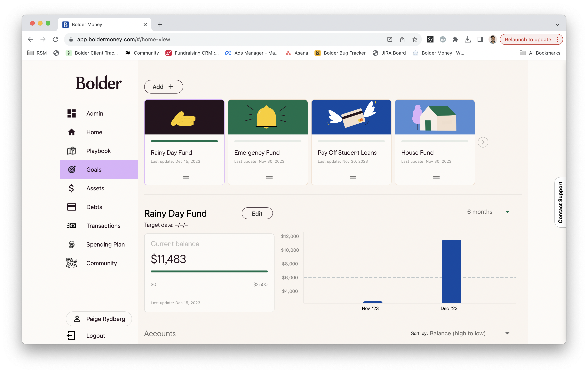This screenshot has width=588, height=373.
Task: Open the Extensions puzzle icon
Action: coord(455,39)
